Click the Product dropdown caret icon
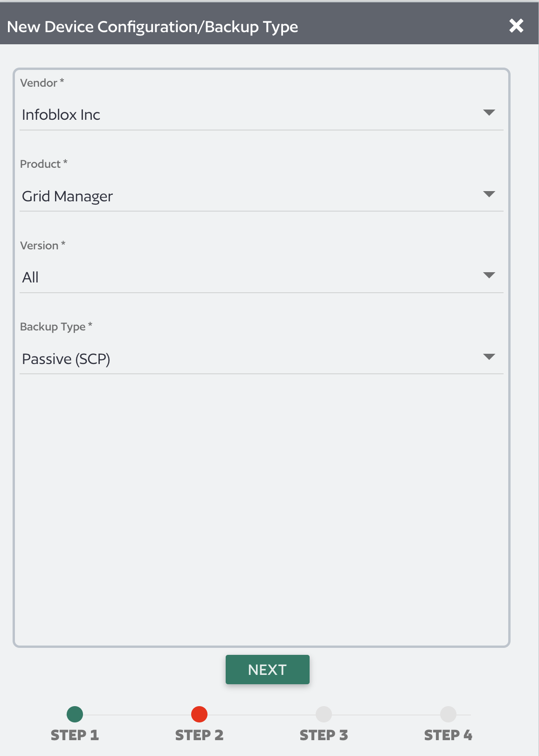The height and width of the screenshot is (756, 539). pyautogui.click(x=490, y=194)
